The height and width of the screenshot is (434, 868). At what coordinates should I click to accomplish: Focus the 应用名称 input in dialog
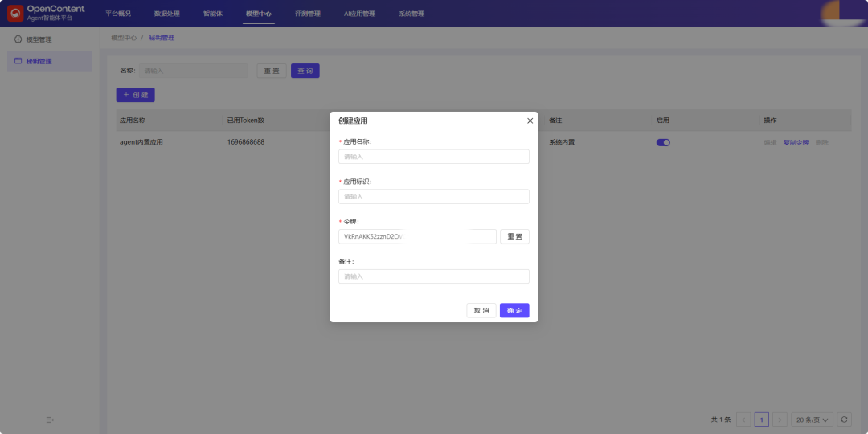[434, 157]
